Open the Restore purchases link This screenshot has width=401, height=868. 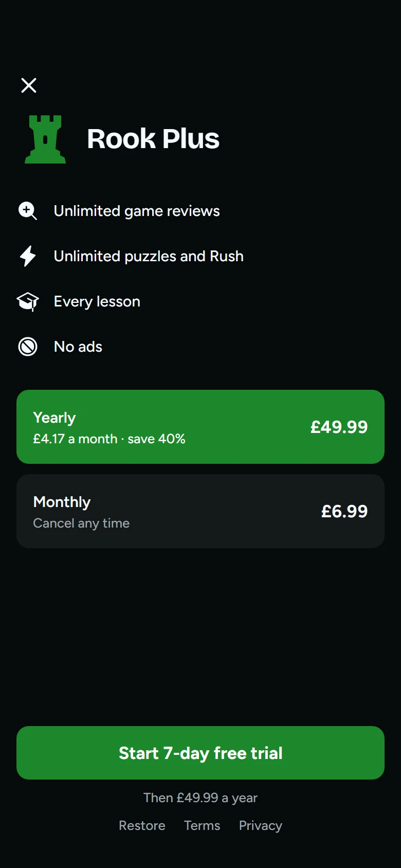click(142, 825)
